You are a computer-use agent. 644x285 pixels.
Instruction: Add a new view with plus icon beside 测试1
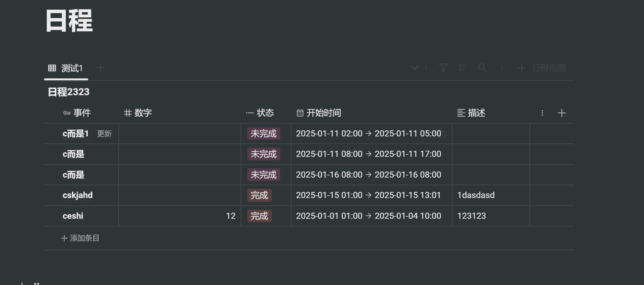pos(100,68)
